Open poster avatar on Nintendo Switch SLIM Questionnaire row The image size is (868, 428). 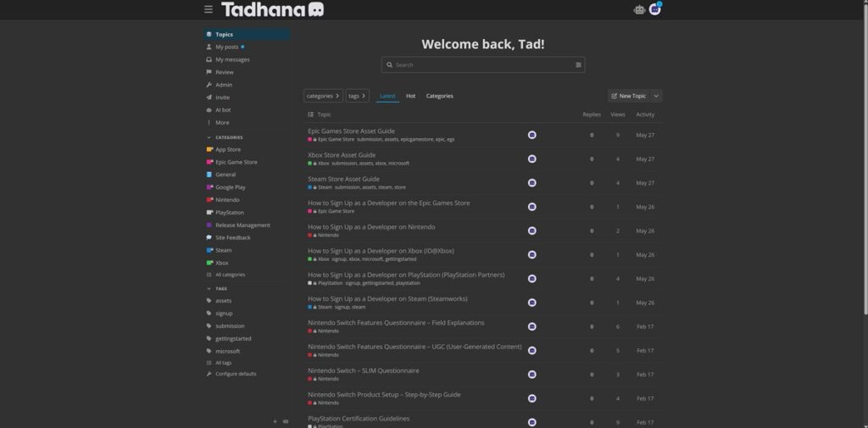tap(532, 375)
